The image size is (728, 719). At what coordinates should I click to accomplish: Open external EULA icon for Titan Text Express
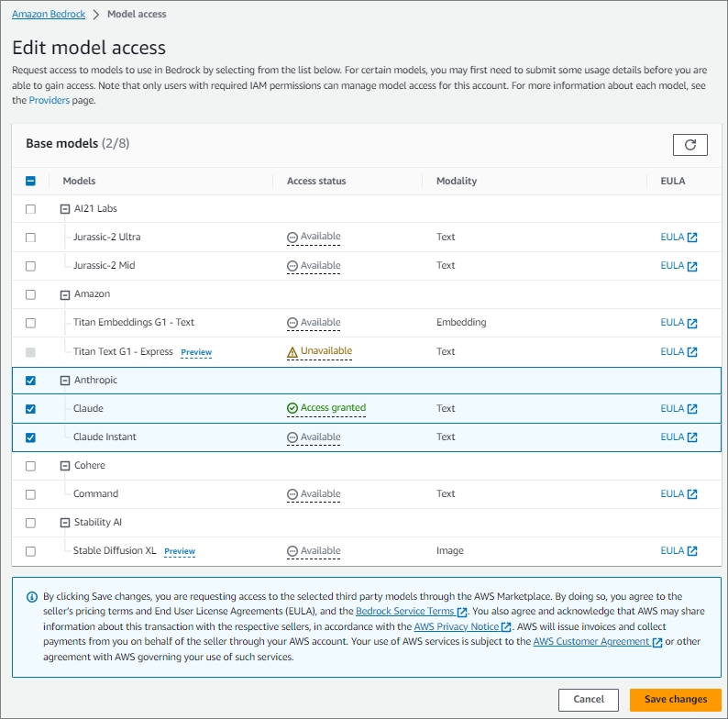click(x=692, y=352)
